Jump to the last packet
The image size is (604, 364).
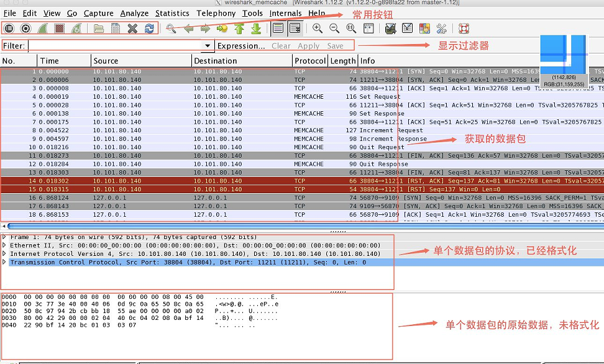click(x=256, y=29)
